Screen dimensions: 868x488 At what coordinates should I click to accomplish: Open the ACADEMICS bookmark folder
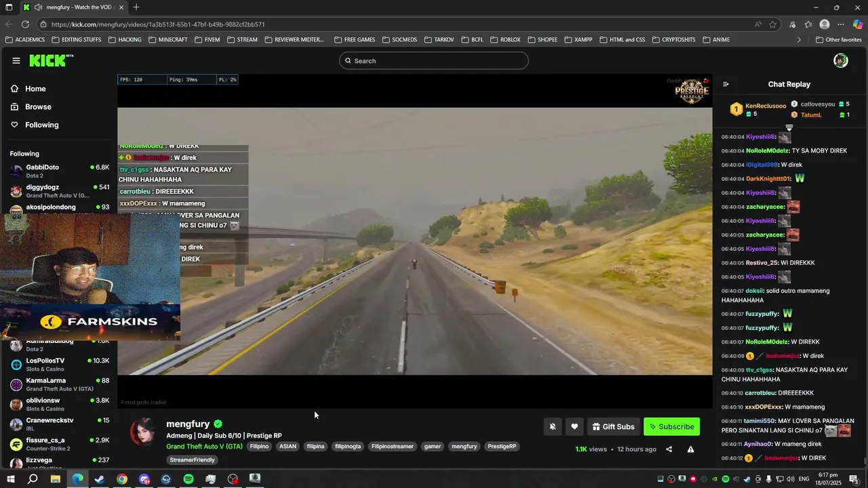coord(24,40)
